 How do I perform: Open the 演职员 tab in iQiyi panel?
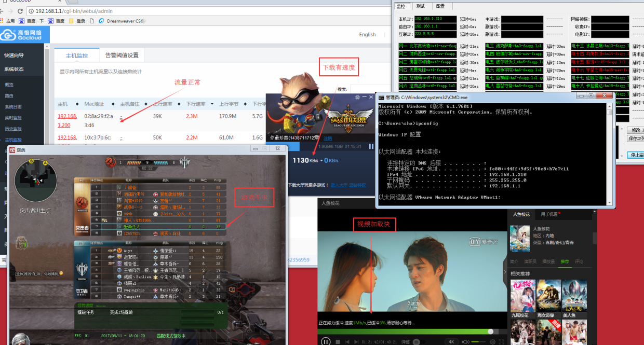(530, 261)
